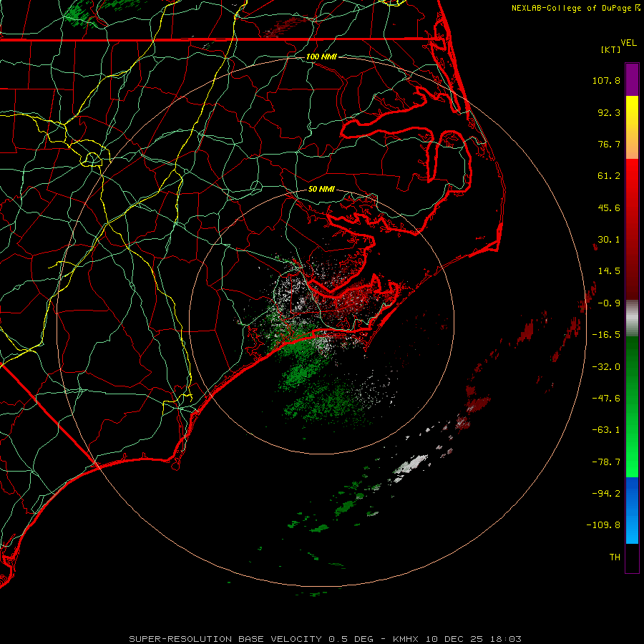Select the -63.1 velocity scale value
The image size is (644, 644).
point(606,430)
